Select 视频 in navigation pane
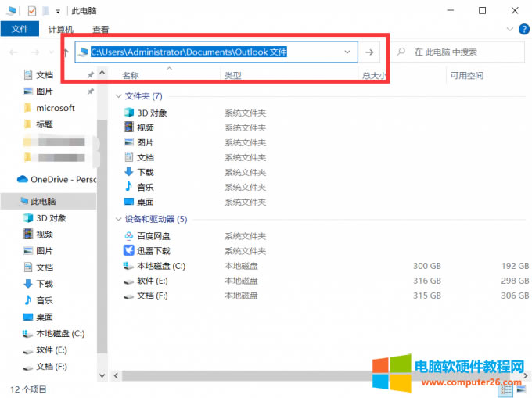This screenshot has width=532, height=398. click(x=45, y=235)
